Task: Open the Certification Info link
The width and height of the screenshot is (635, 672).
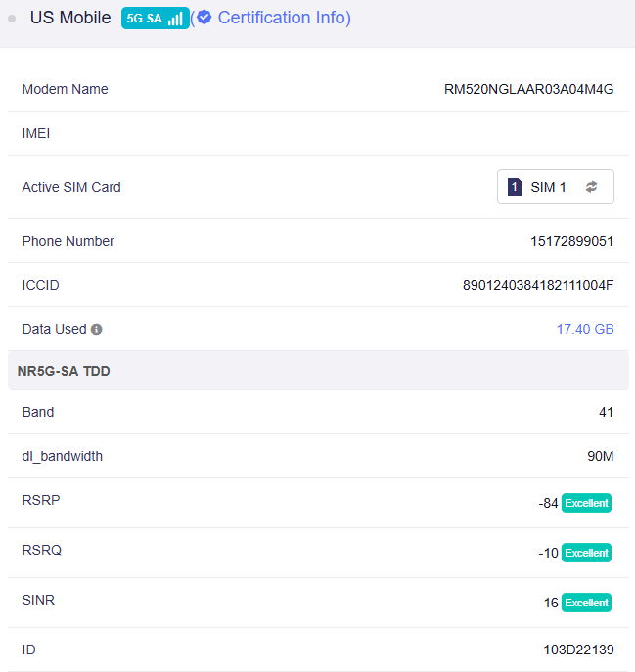Action: coord(284,18)
